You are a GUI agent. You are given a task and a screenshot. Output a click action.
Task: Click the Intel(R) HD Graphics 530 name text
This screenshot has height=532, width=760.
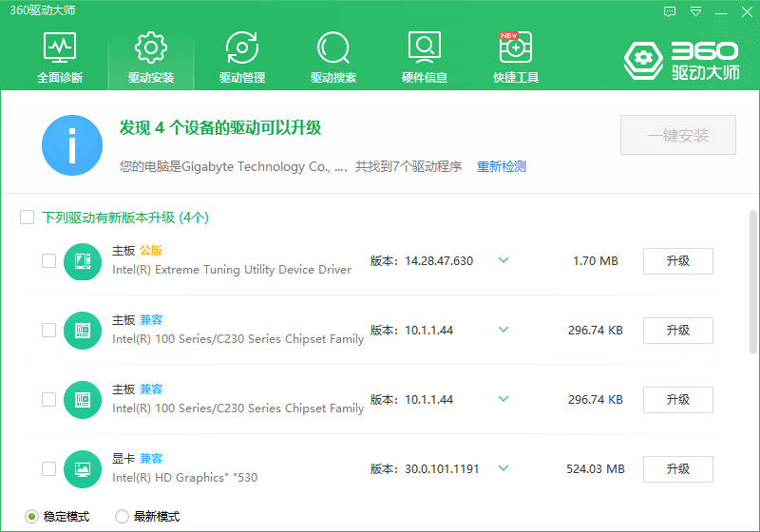[x=184, y=478]
